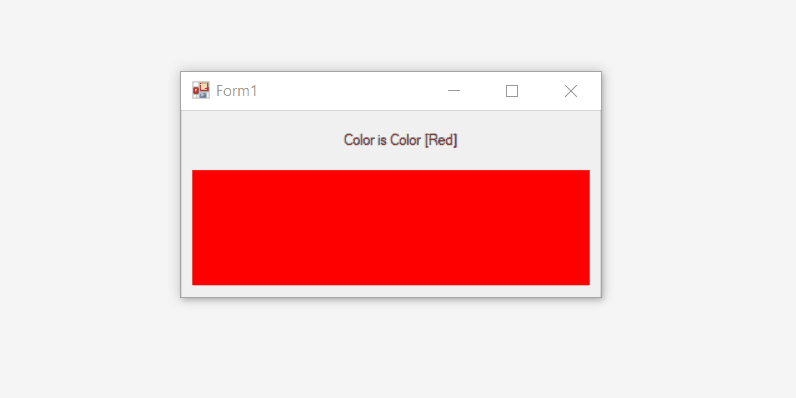
Task: Click the Form1 title text
Action: [237, 91]
